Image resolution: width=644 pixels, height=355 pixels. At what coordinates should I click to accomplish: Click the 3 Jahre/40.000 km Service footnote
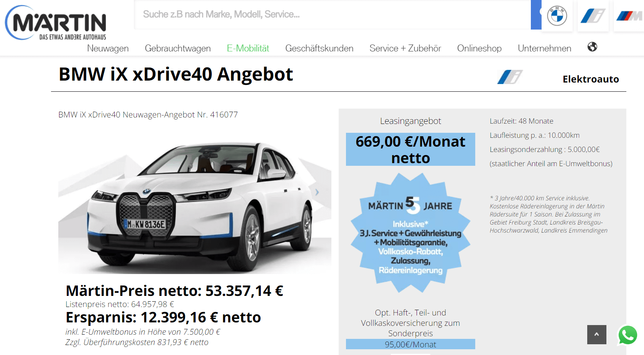click(548, 214)
